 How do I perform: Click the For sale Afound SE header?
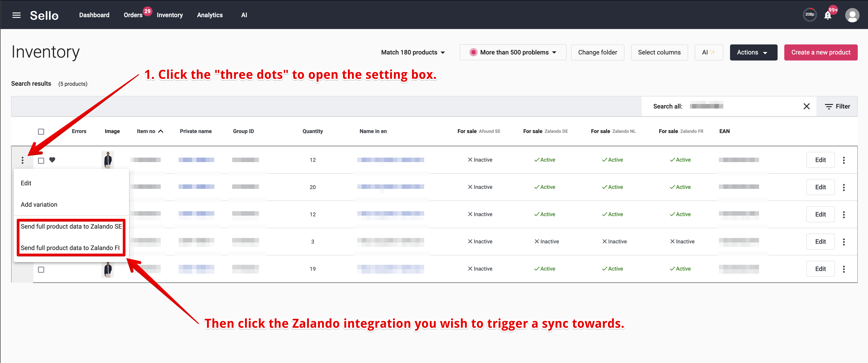479,131
